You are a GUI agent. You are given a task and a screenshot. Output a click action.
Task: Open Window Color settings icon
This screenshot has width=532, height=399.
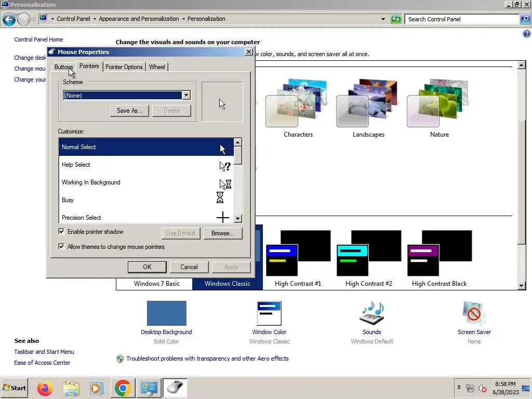pos(269,313)
